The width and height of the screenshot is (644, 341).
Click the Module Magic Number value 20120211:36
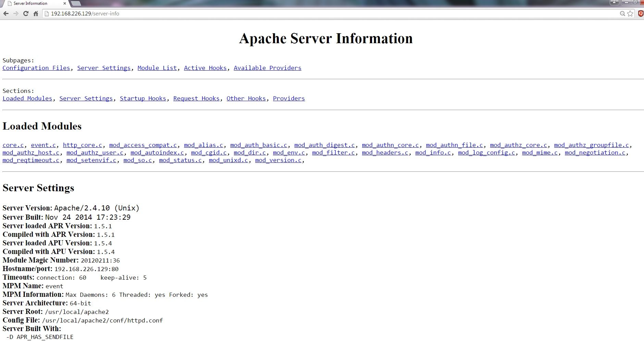tap(100, 260)
